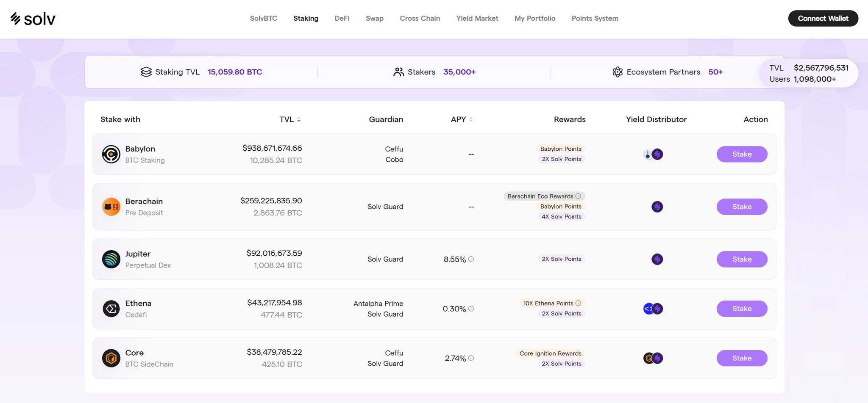Image resolution: width=868 pixels, height=403 pixels.
Task: Stake with Ethena
Action: pos(742,309)
